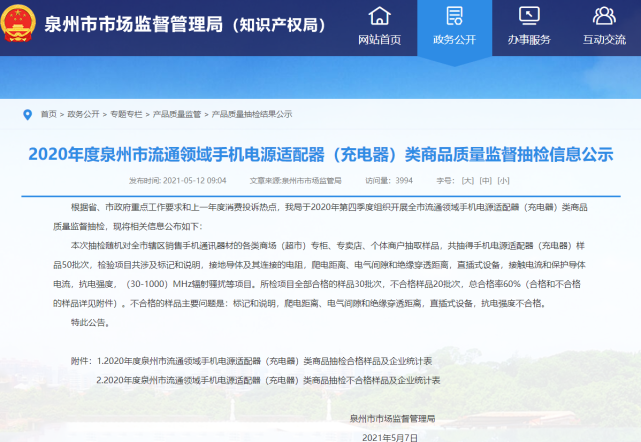Click the 政务公开 breadcrumb link
Screen dimensions: 641x442
click(83, 114)
